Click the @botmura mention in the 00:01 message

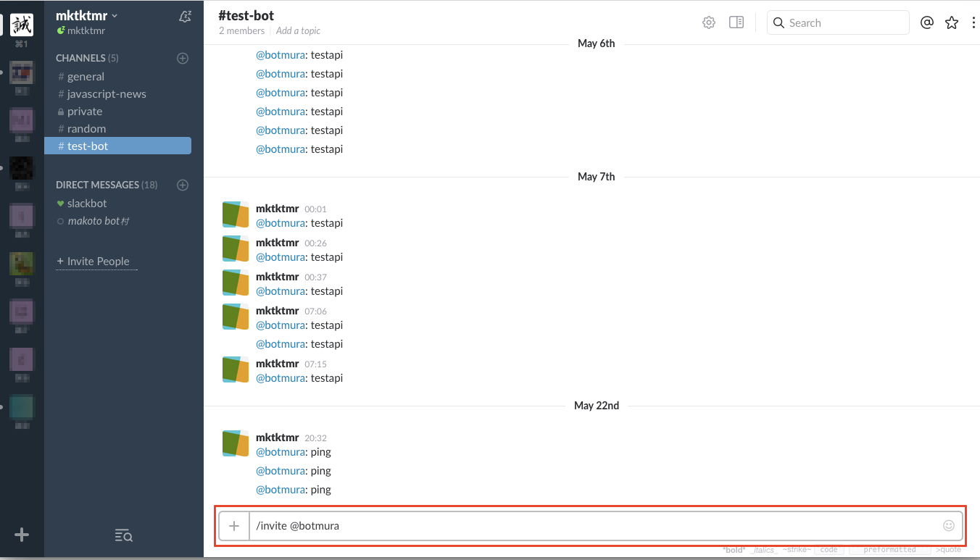point(281,223)
